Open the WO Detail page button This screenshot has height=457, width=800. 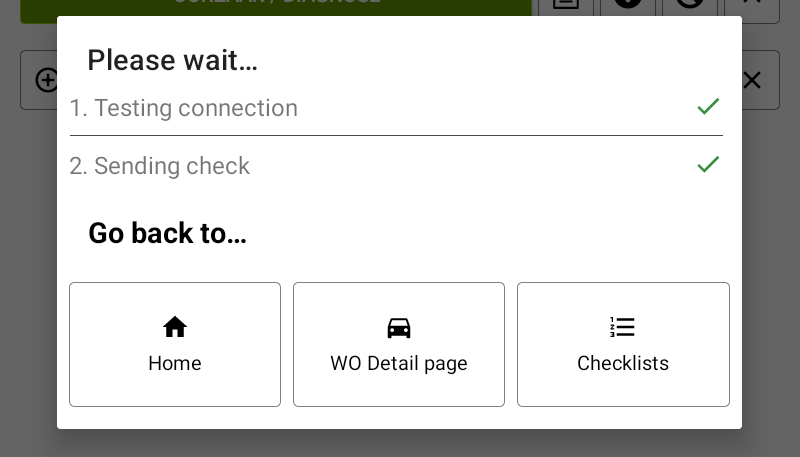(398, 344)
